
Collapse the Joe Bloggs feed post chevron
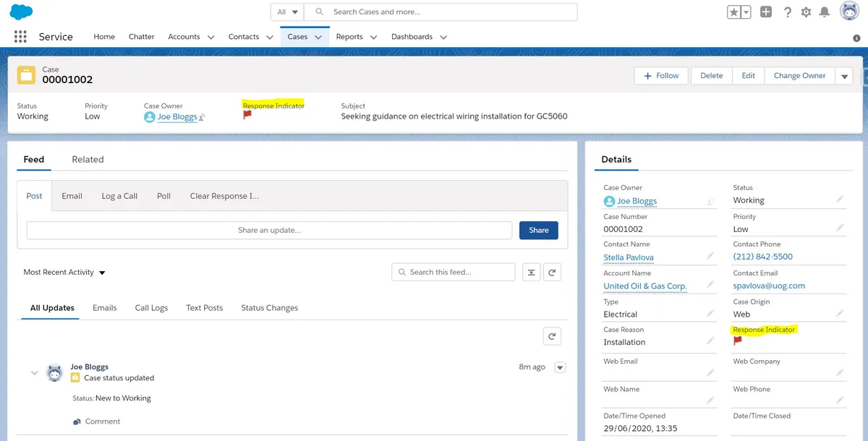click(x=34, y=373)
